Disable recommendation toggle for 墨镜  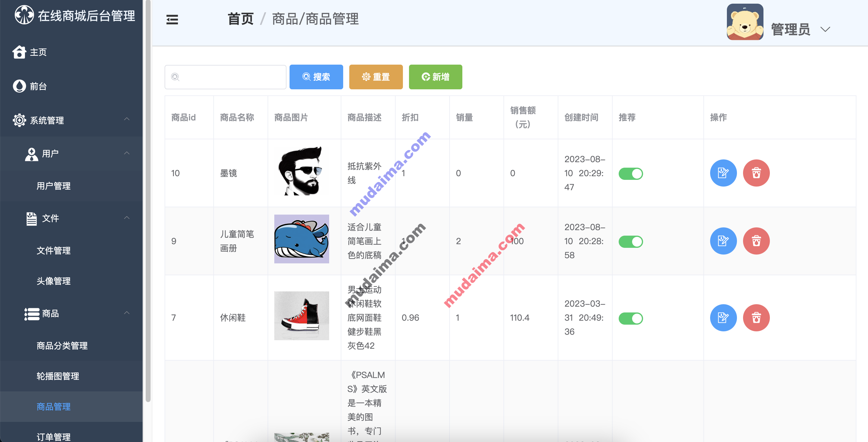click(631, 173)
